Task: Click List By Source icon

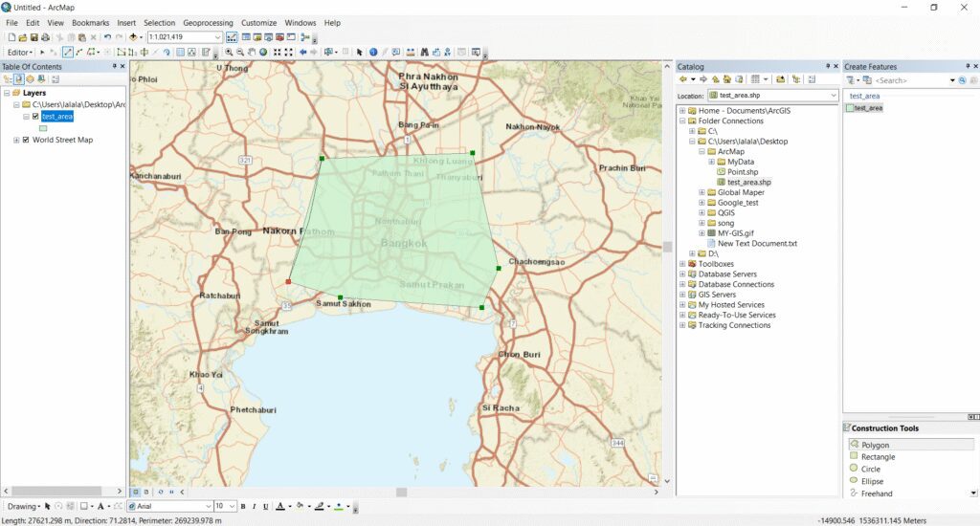Action: 19,79
